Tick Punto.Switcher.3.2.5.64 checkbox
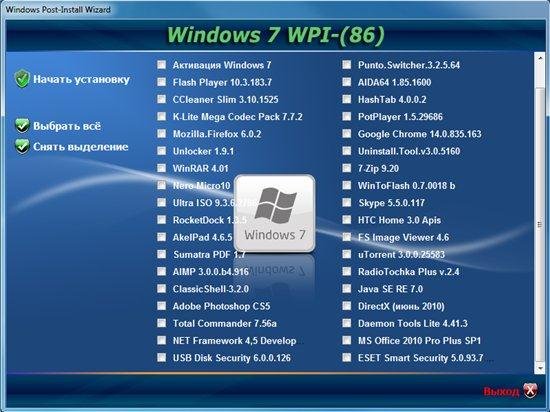The width and height of the screenshot is (550, 412). 347,65
